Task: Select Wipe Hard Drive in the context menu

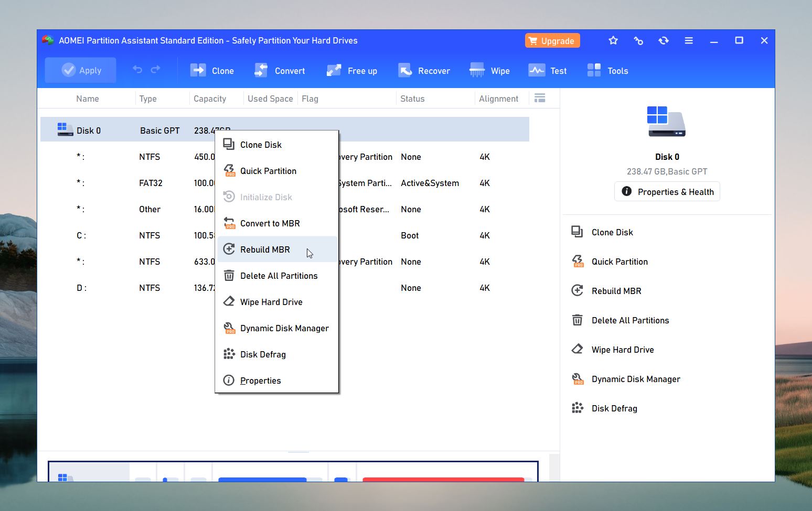Action: coord(276,302)
